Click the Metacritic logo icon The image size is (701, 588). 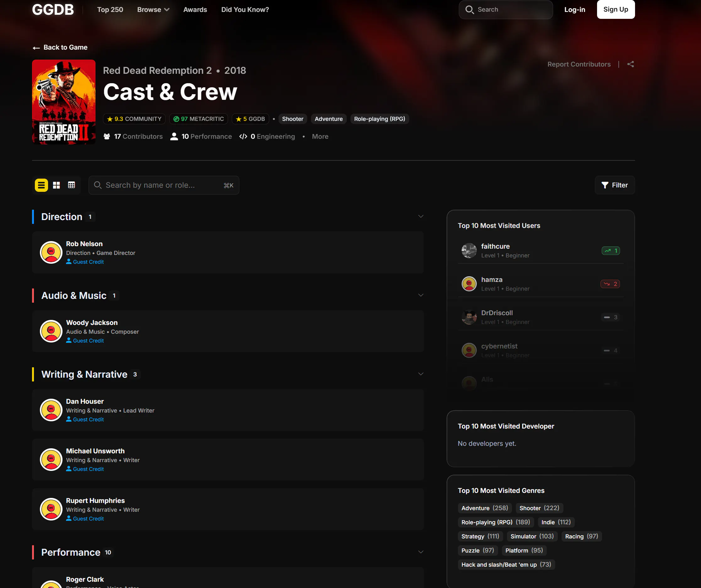[176, 119]
